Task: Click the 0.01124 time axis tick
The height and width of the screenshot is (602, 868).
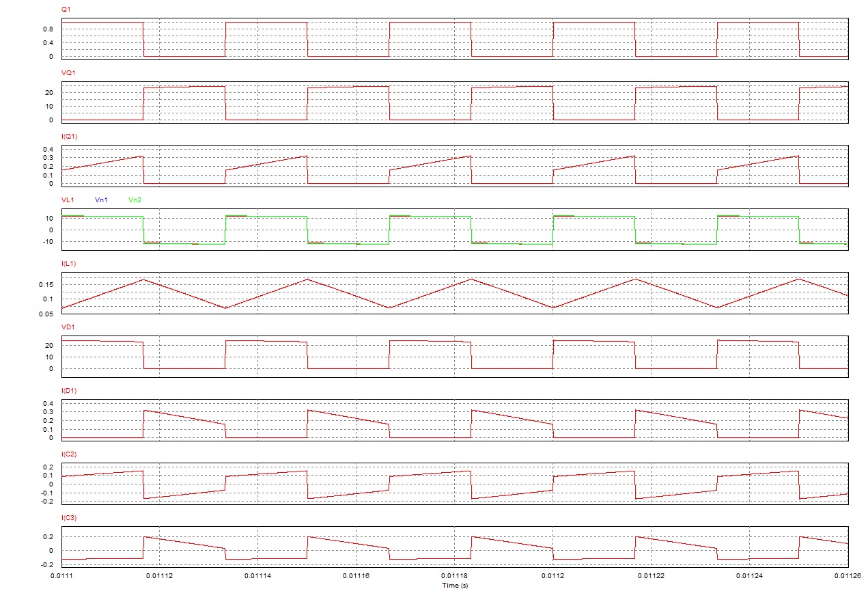Action: tap(749, 577)
